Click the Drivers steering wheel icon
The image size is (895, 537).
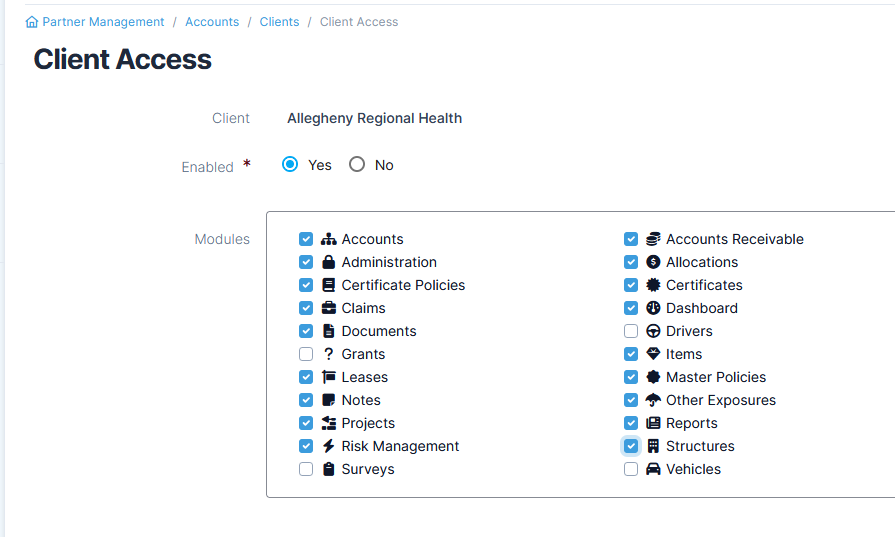[x=653, y=331]
